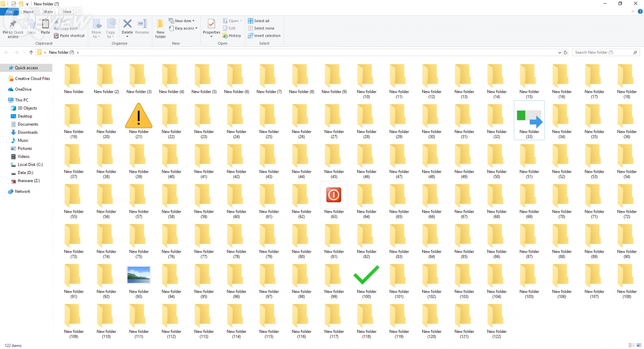Switch to the Home tab
Image resolution: width=644 pixels, height=349 pixels.
click(29, 12)
